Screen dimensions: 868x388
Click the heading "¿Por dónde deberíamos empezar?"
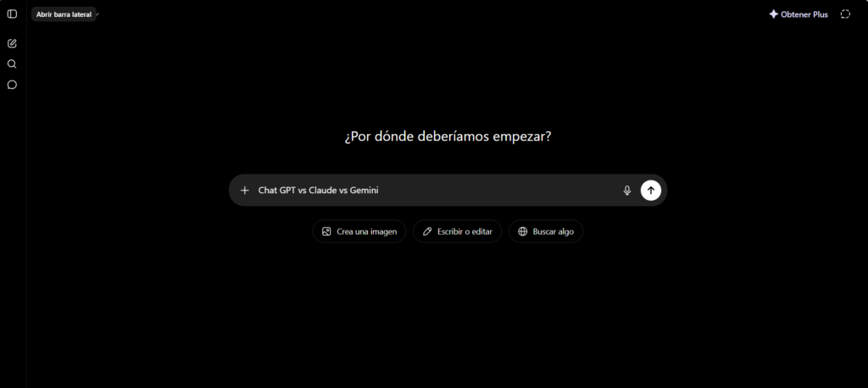(x=448, y=136)
